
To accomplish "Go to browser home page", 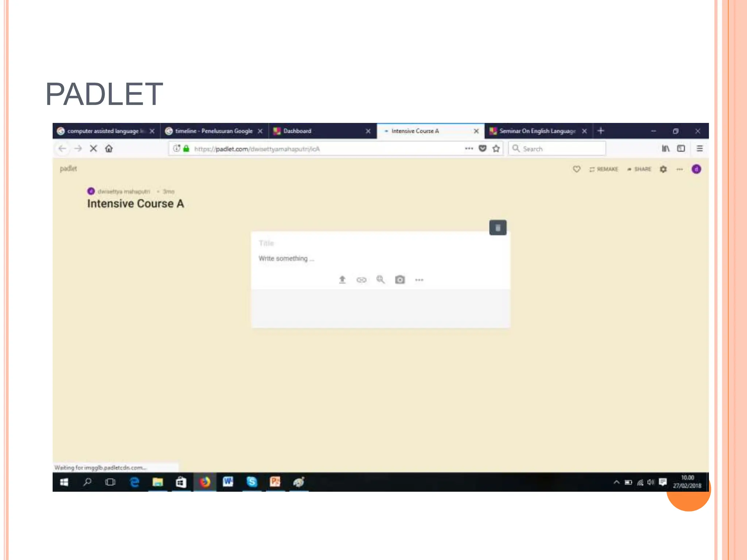I will pyautogui.click(x=109, y=148).
